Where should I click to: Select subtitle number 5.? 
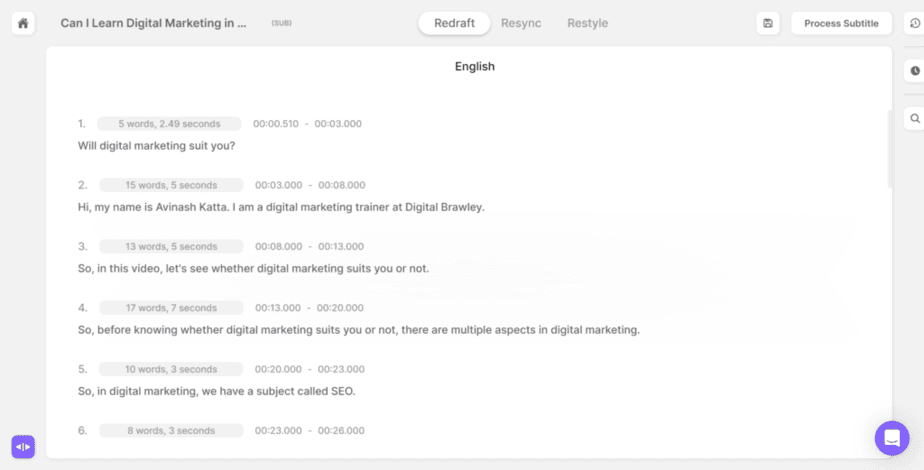pos(82,369)
